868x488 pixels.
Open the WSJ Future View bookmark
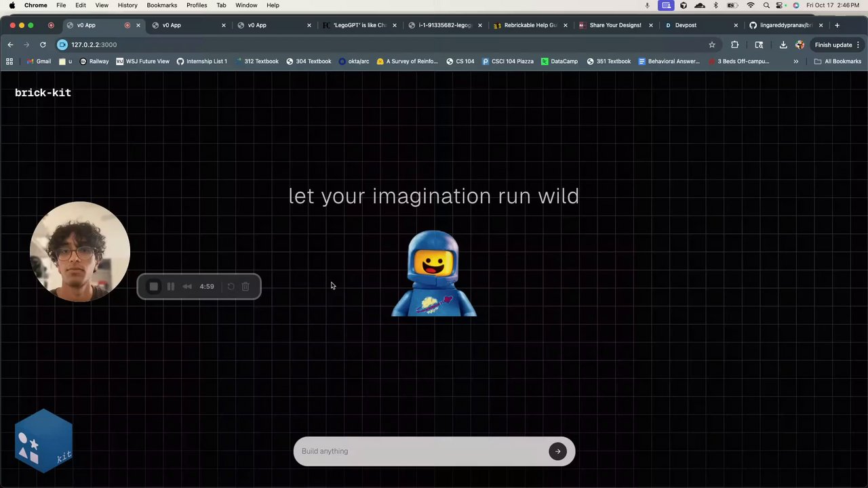pos(142,61)
